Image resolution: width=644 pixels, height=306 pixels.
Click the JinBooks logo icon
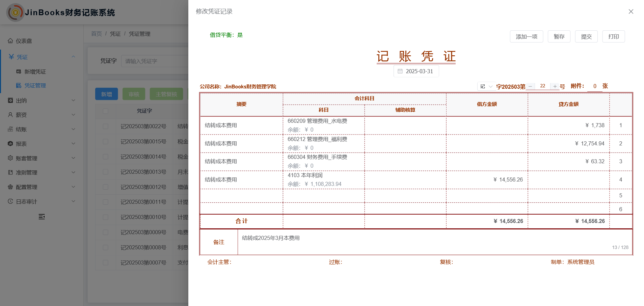coord(15,12)
